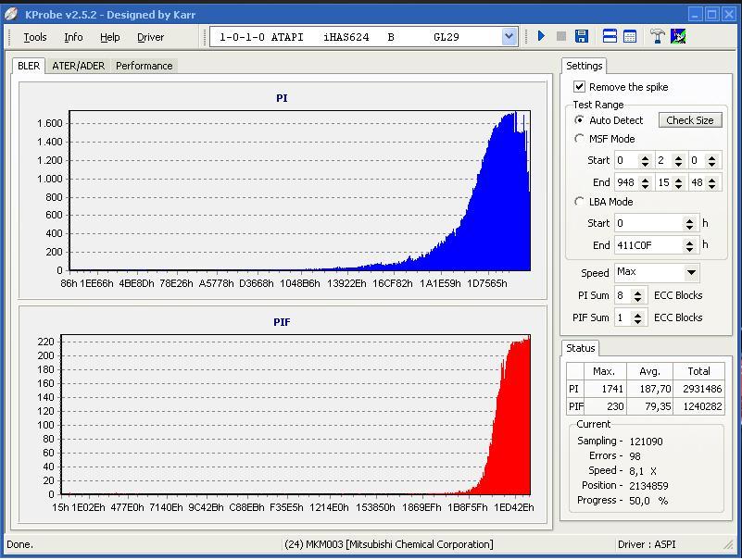Select the LBA Mode radio button
The height and width of the screenshot is (560, 742).
pos(580,202)
